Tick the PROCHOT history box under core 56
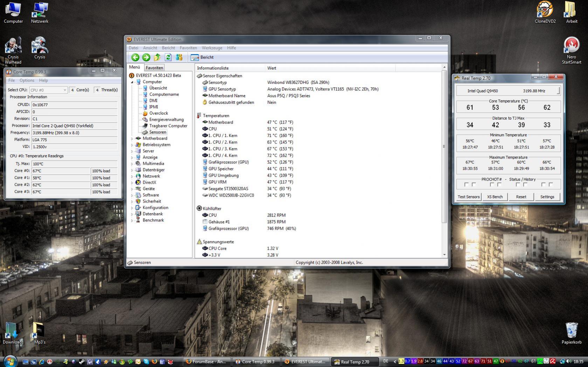Viewport: 588px width, 367px height. [525, 185]
